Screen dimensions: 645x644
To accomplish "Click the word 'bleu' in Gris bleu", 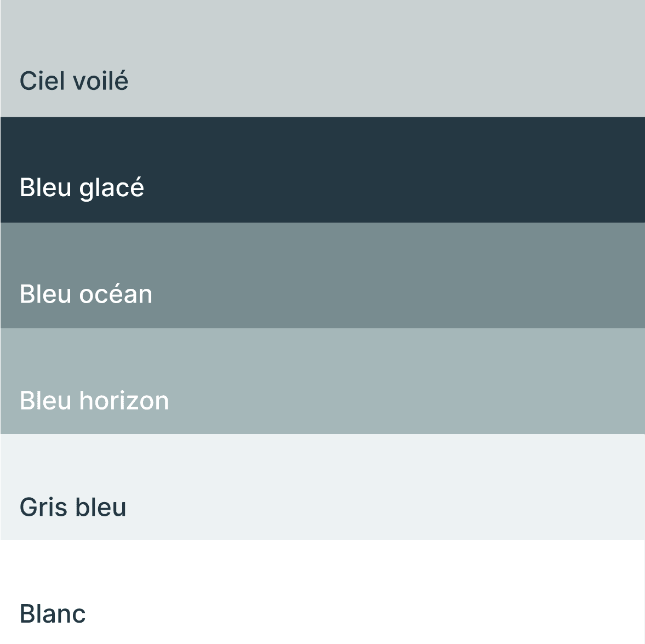I will pyautogui.click(x=101, y=507).
